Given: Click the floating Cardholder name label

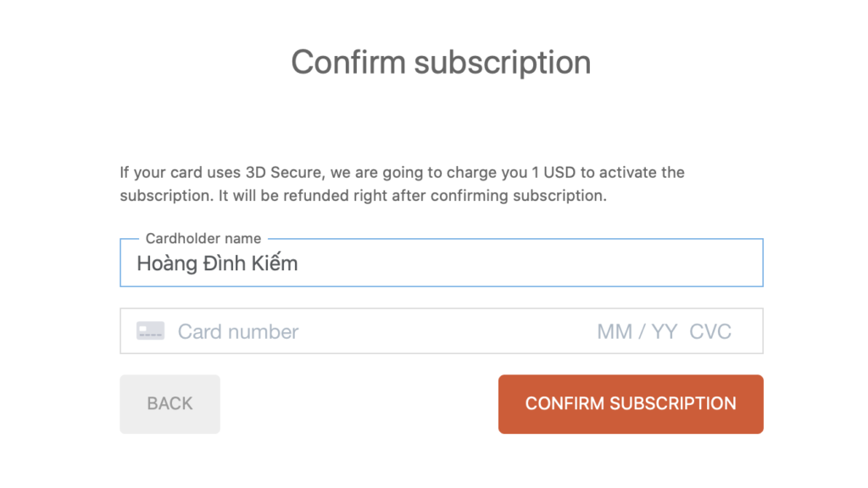Looking at the screenshot, I should [x=203, y=238].
